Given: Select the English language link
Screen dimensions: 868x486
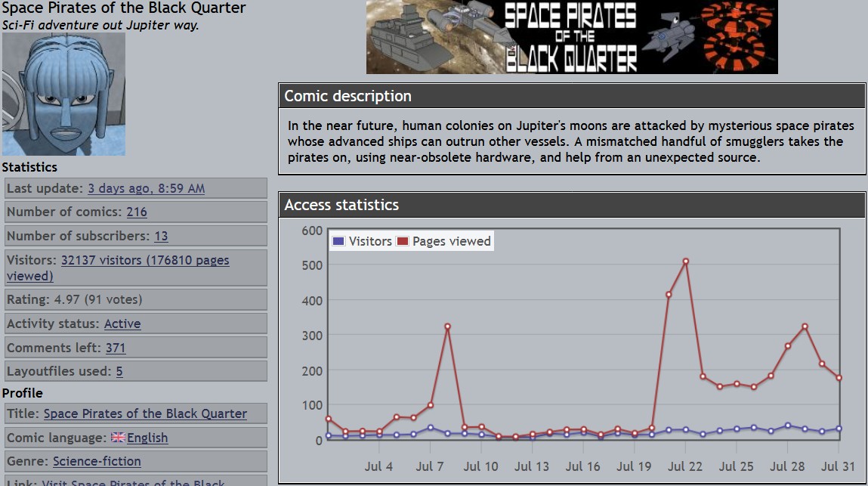Looking at the screenshot, I should click(x=147, y=438).
